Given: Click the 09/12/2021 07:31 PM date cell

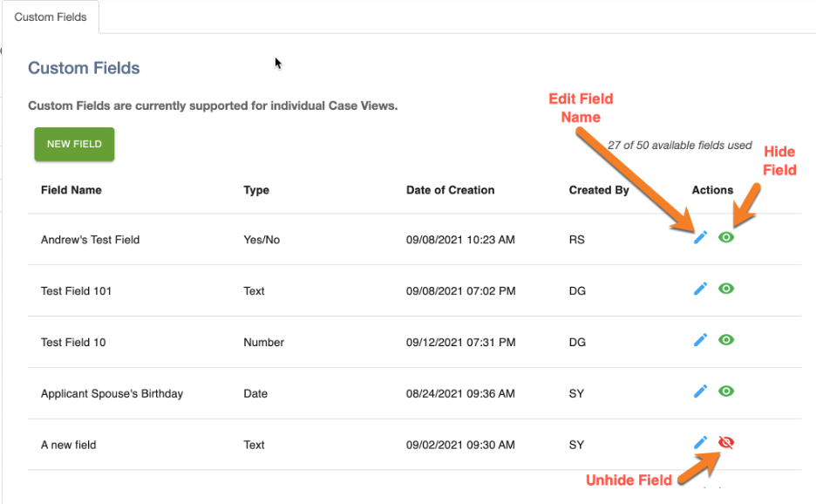Looking at the screenshot, I should coord(461,342).
